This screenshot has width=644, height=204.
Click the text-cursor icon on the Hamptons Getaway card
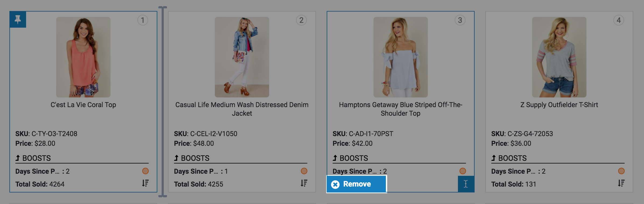point(466,184)
